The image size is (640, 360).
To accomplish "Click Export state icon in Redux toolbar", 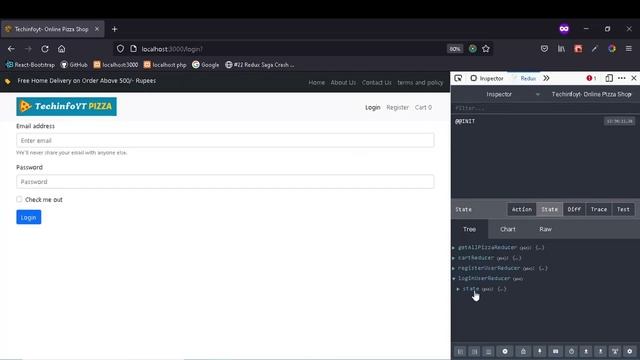I will (x=600, y=351).
